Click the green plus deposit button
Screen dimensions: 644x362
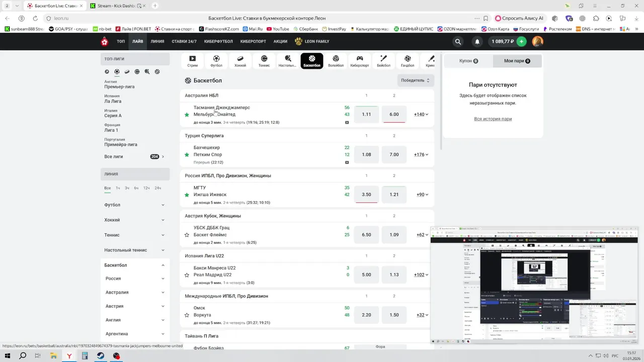tap(522, 42)
